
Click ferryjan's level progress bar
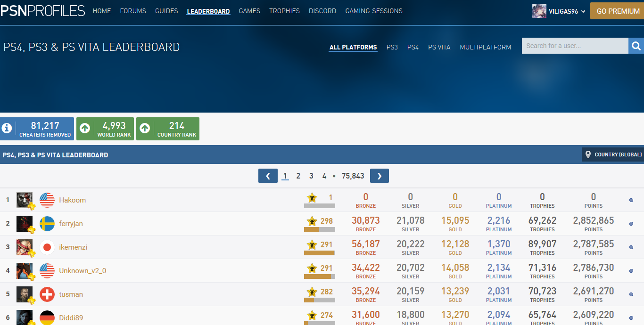[x=320, y=229]
